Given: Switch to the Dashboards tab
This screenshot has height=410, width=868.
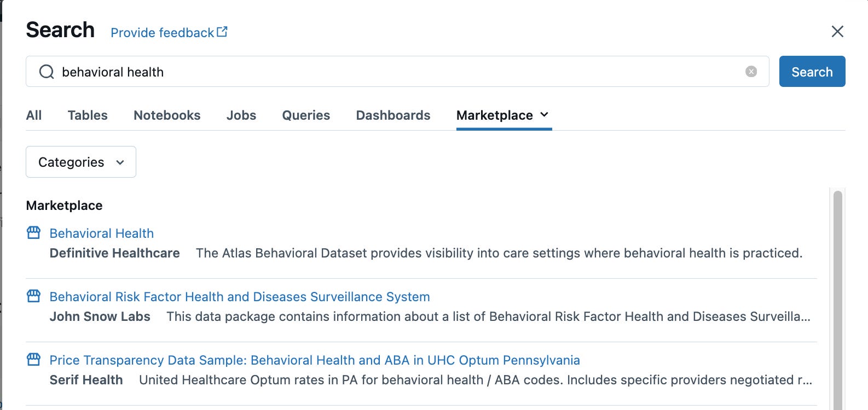Looking at the screenshot, I should coord(393,115).
